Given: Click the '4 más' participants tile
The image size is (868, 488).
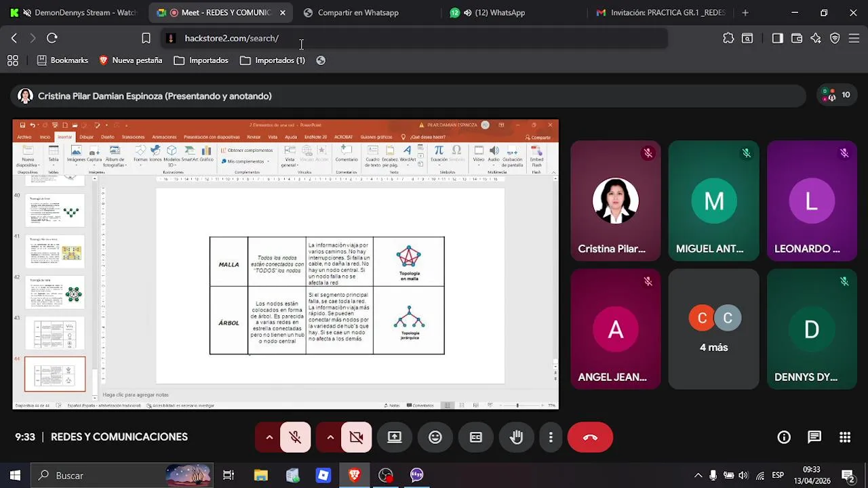Looking at the screenshot, I should [x=713, y=329].
